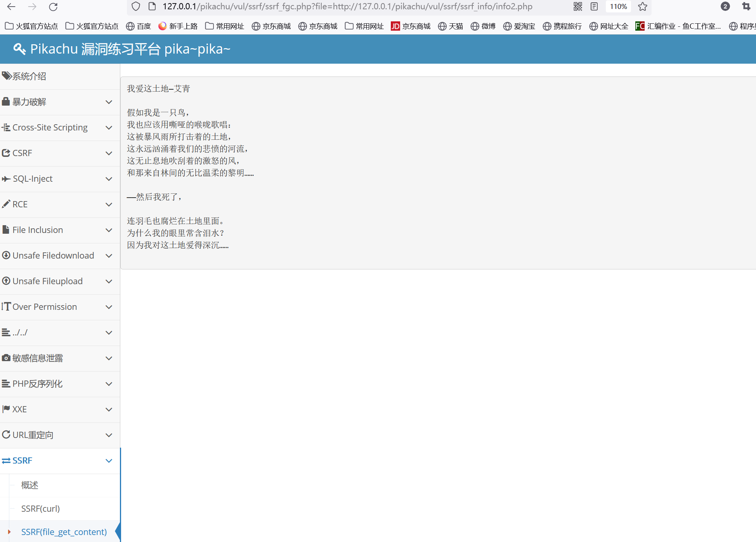
Task: Click the camera icon beside 敏感信息泄露
Action: [x=6, y=358]
